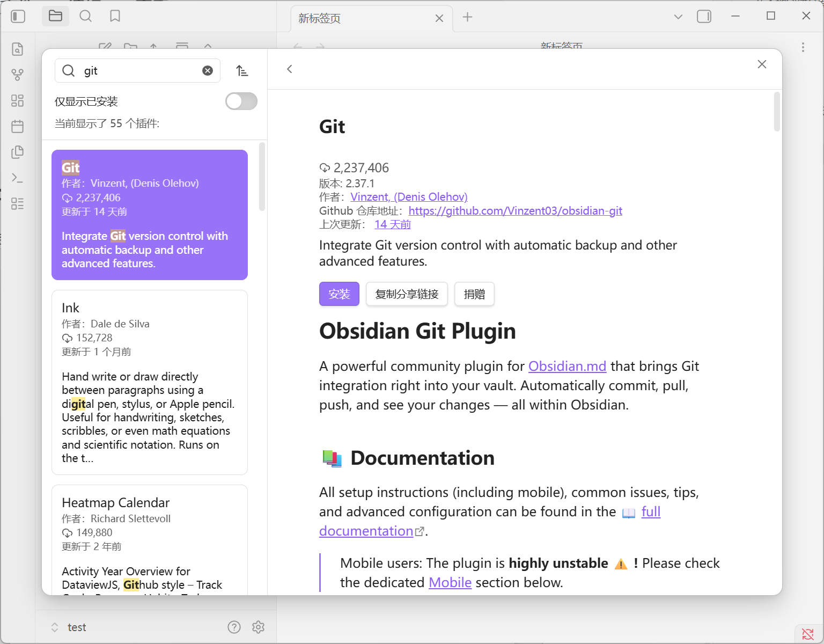The width and height of the screenshot is (824, 644).
Task: Toggle the right sidebar panel icon
Action: (x=704, y=17)
